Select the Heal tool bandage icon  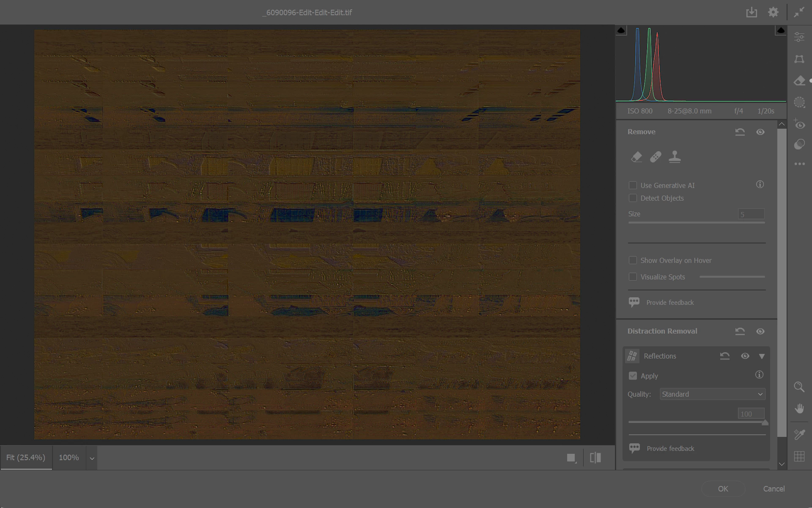tap(656, 157)
